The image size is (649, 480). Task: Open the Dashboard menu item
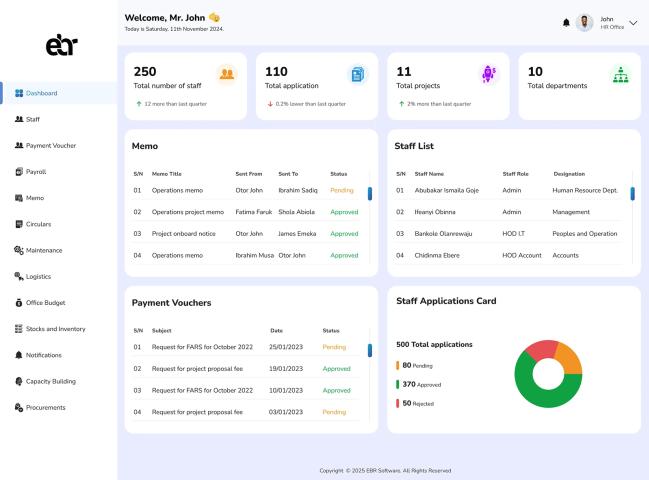(x=41, y=93)
